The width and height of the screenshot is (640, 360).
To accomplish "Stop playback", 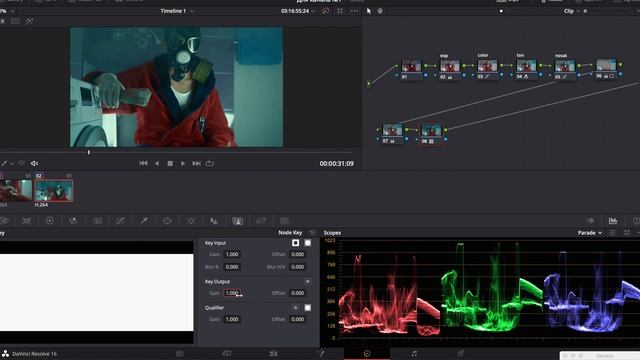I will point(170,163).
